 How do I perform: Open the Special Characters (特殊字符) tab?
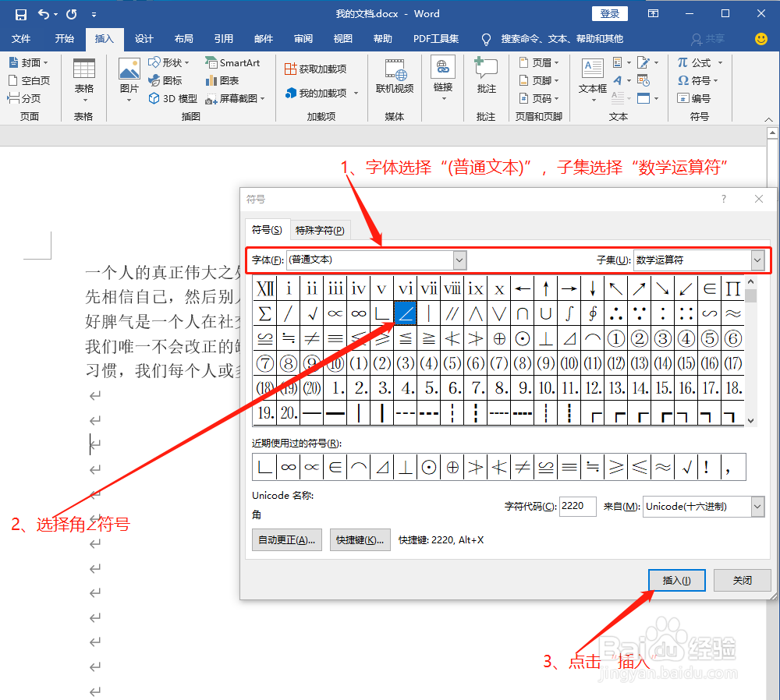coord(320,230)
